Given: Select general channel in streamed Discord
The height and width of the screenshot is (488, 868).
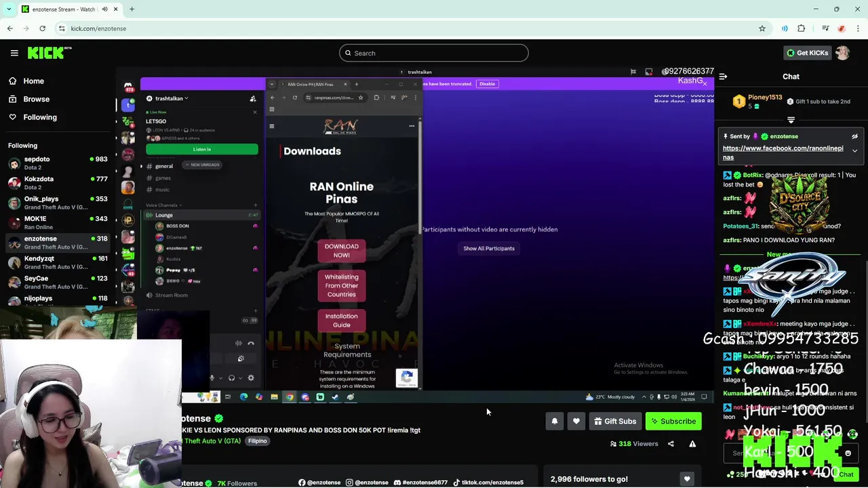Looking at the screenshot, I should click(163, 166).
